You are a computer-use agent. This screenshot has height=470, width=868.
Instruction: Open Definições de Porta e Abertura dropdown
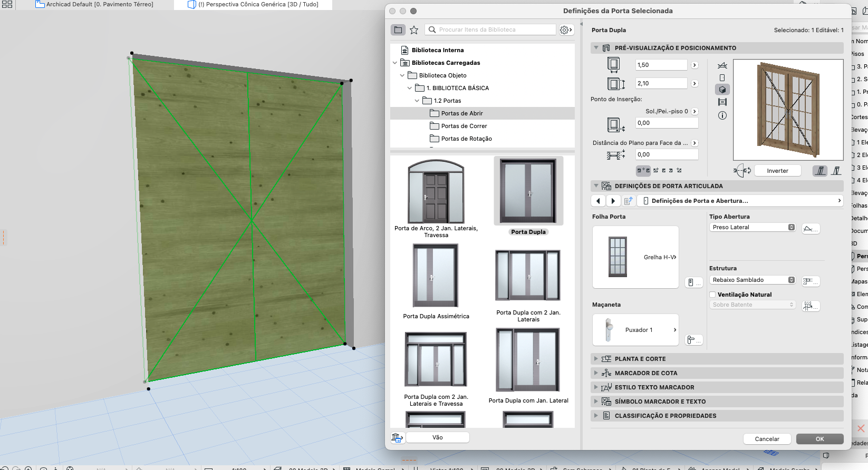click(740, 201)
